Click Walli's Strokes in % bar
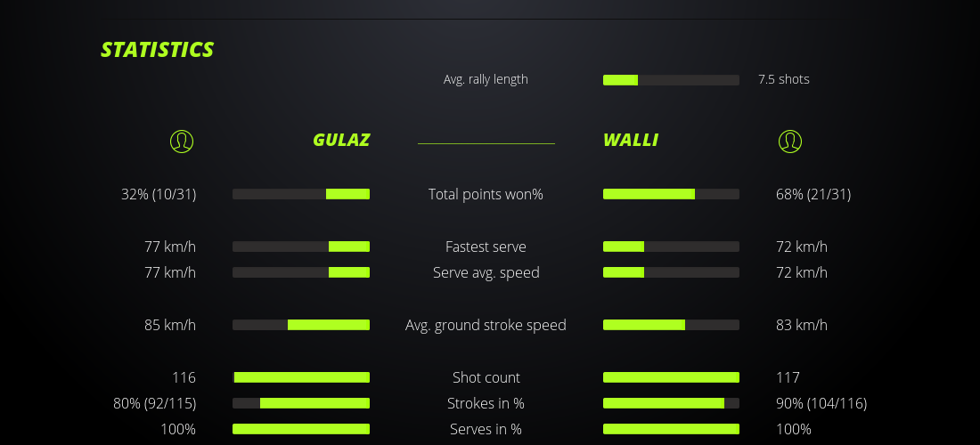 (671, 403)
